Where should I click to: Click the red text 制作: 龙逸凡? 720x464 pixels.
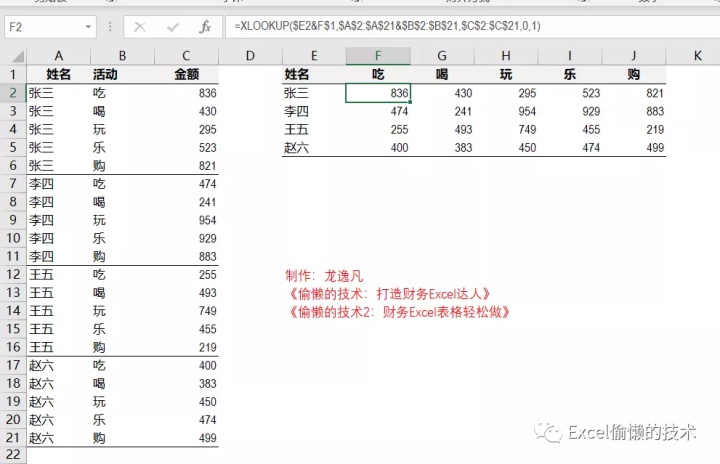coord(324,276)
